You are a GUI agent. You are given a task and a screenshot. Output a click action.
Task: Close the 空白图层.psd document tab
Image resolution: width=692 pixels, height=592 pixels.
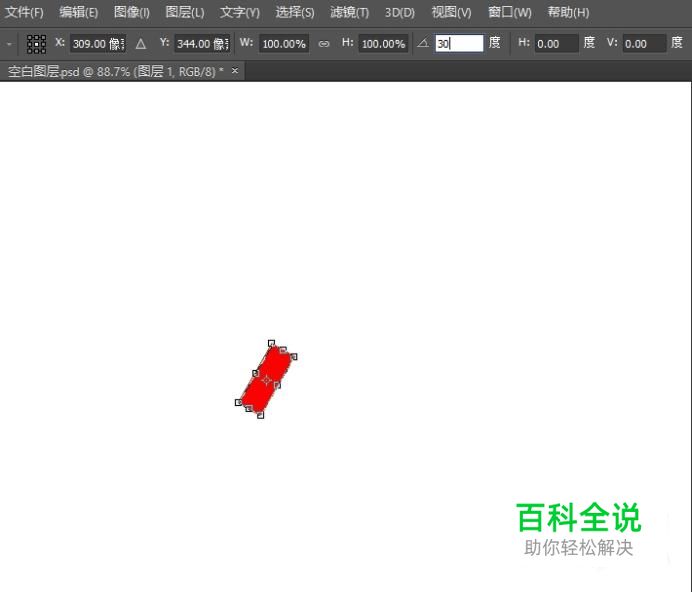click(235, 70)
